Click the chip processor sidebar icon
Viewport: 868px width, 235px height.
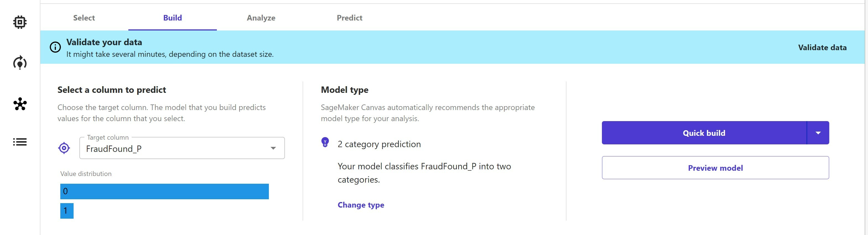pos(20,22)
